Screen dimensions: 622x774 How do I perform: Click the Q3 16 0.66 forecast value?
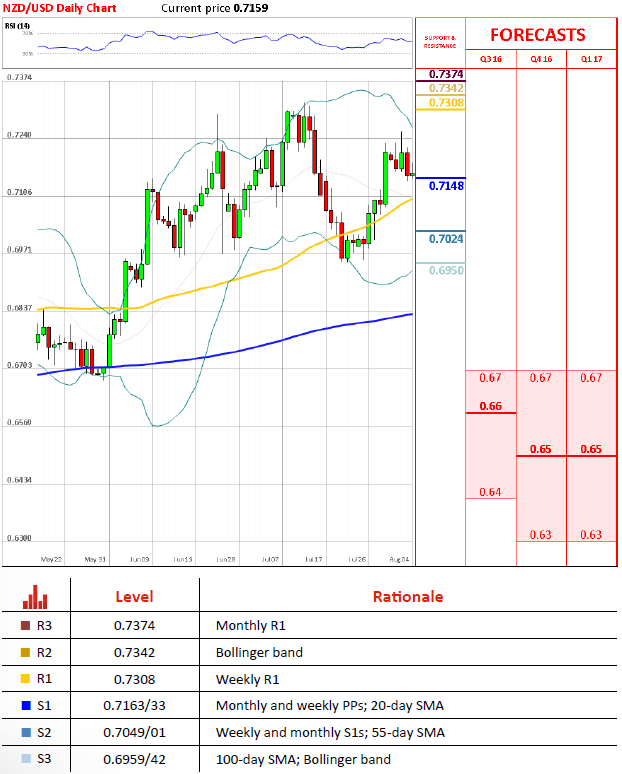click(x=490, y=406)
